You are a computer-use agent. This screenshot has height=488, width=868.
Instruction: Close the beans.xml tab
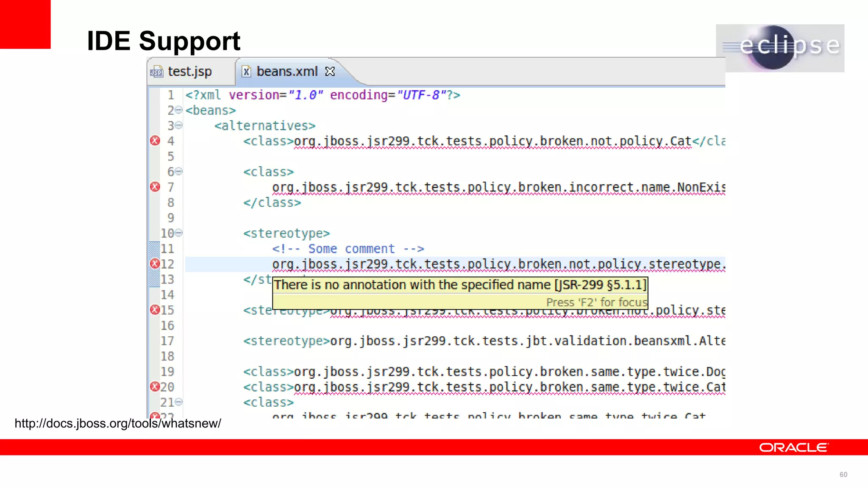point(330,72)
